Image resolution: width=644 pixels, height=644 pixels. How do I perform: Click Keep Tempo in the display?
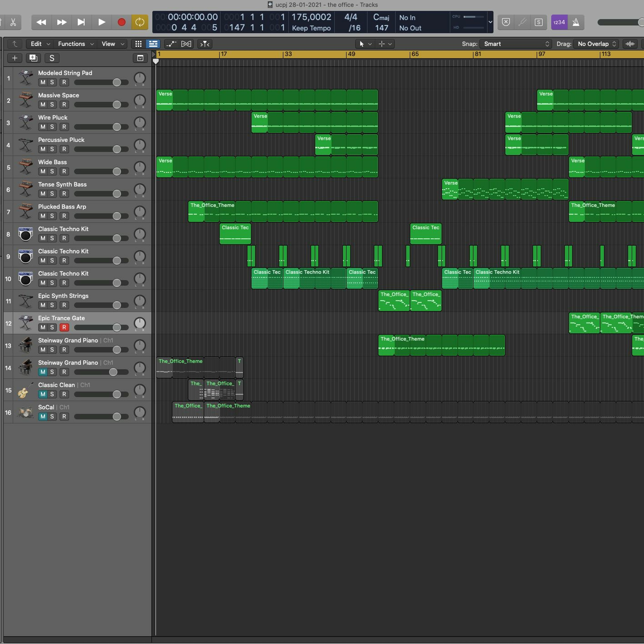[x=311, y=28]
